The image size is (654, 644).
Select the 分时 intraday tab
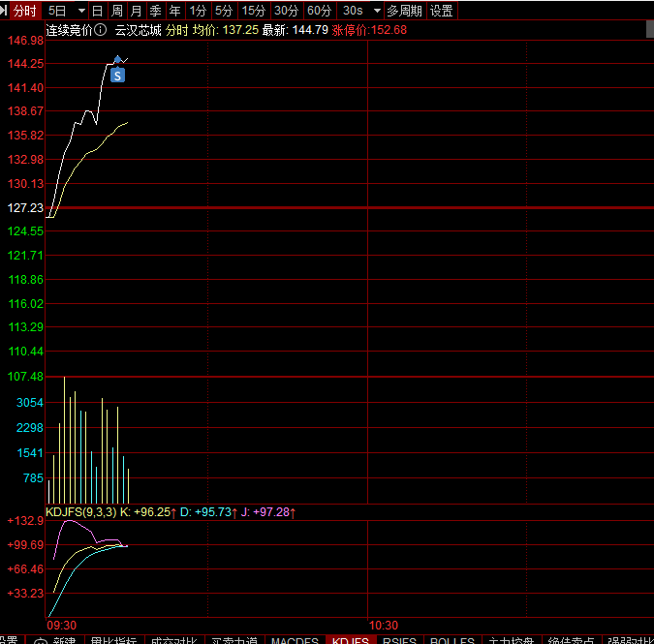[x=25, y=11]
